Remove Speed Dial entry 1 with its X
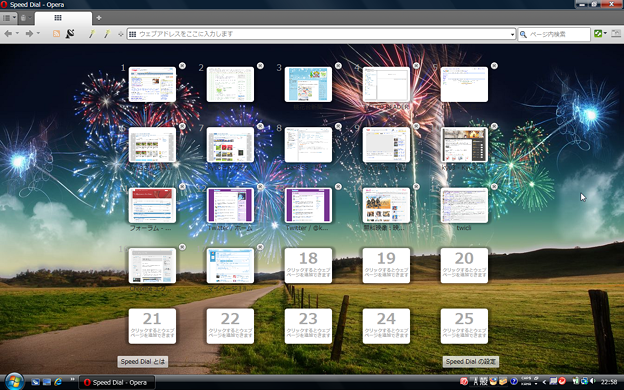 point(182,66)
